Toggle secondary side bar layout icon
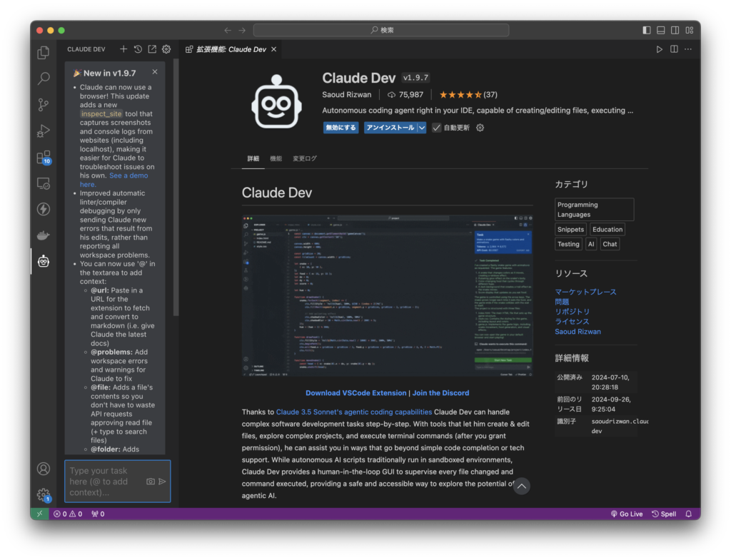Screen dimensions: 731x560 (x=675, y=30)
